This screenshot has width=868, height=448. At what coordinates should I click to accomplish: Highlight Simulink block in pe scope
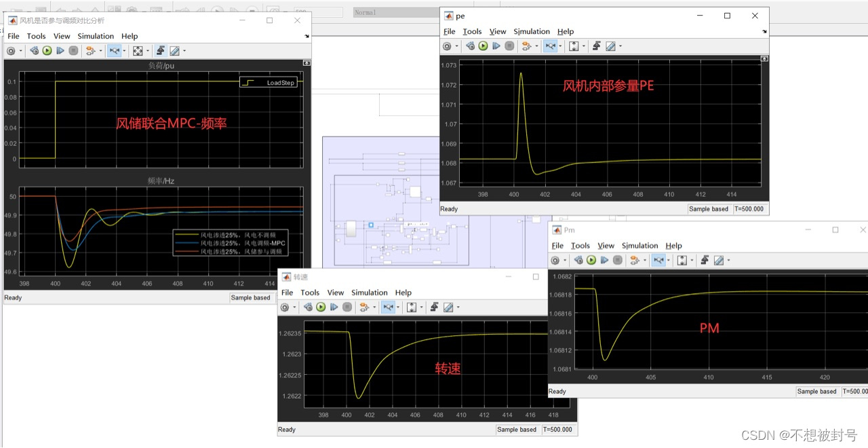[x=527, y=46]
